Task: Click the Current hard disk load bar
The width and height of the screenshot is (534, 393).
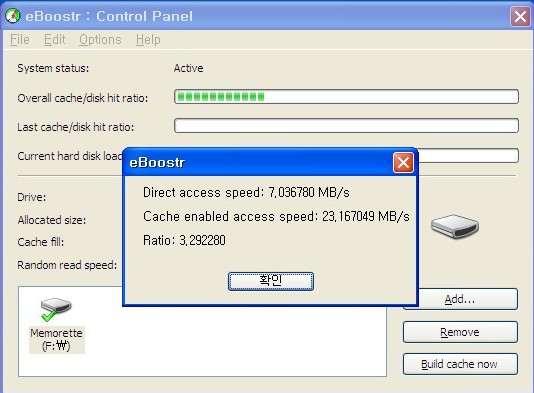Action: click(468, 156)
